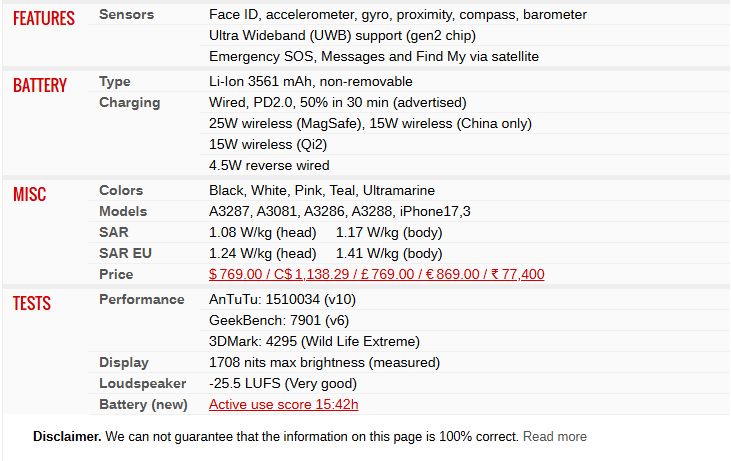Select the Battery (new) label
The height and width of the screenshot is (461, 731).
coord(143,404)
